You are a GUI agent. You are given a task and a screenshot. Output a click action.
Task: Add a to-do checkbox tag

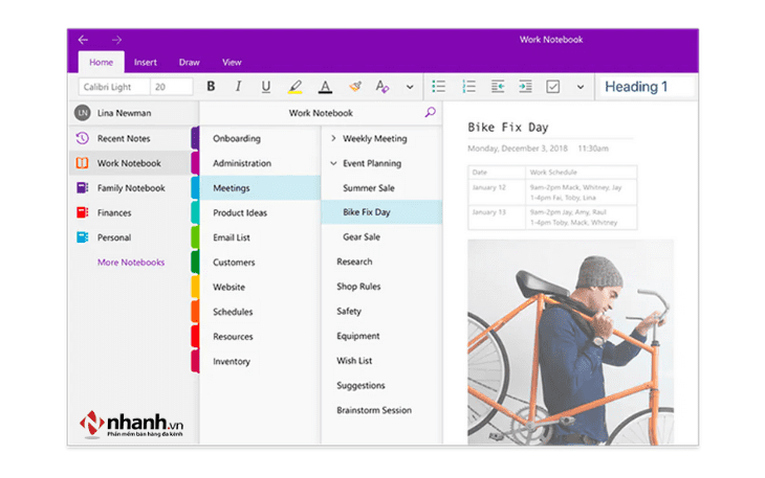click(x=553, y=87)
